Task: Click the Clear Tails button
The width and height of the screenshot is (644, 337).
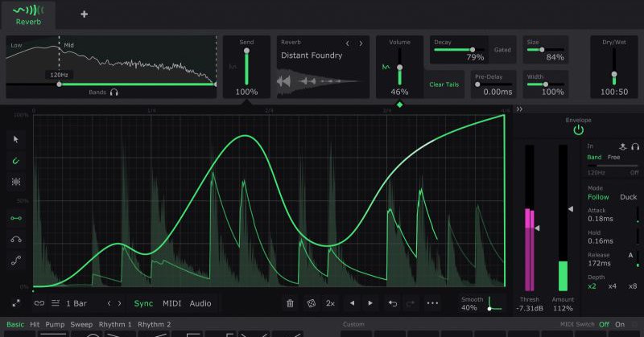Action: 444,84
